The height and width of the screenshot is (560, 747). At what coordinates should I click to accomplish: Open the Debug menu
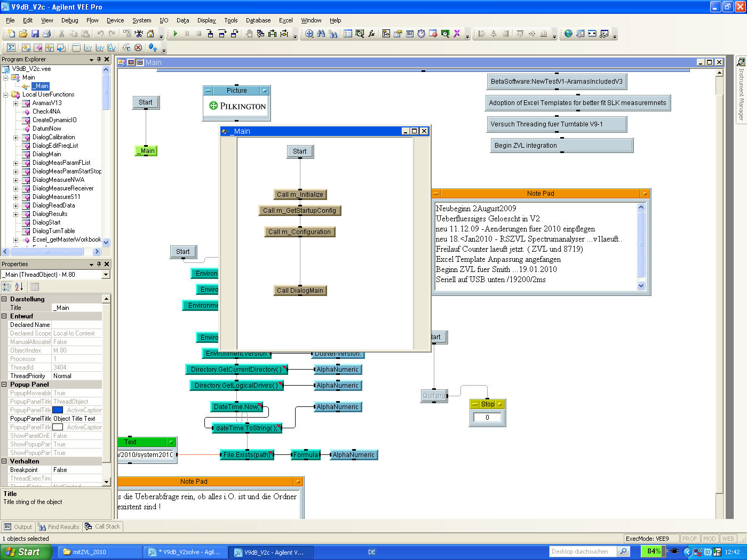point(69,20)
